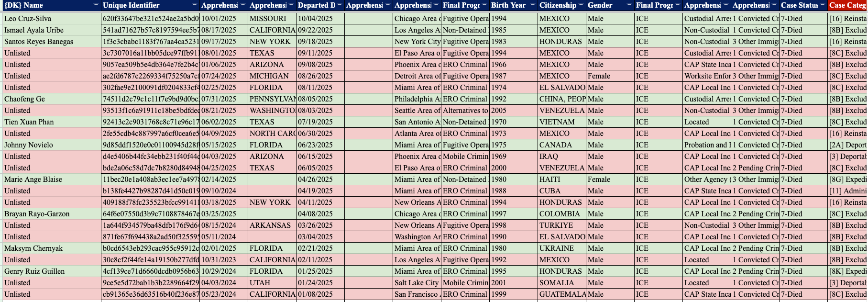Select the Seattle Area office cell

tap(417, 111)
